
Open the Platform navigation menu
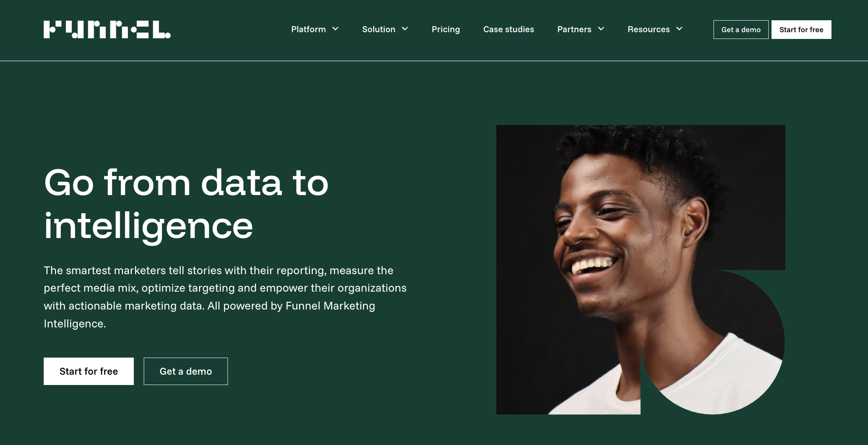308,29
